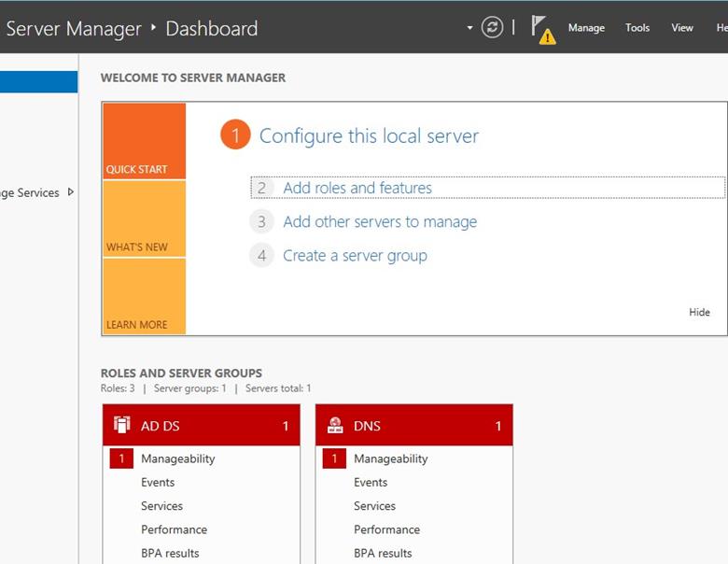The width and height of the screenshot is (728, 564).
Task: Click Create a server group link
Action: (356, 256)
